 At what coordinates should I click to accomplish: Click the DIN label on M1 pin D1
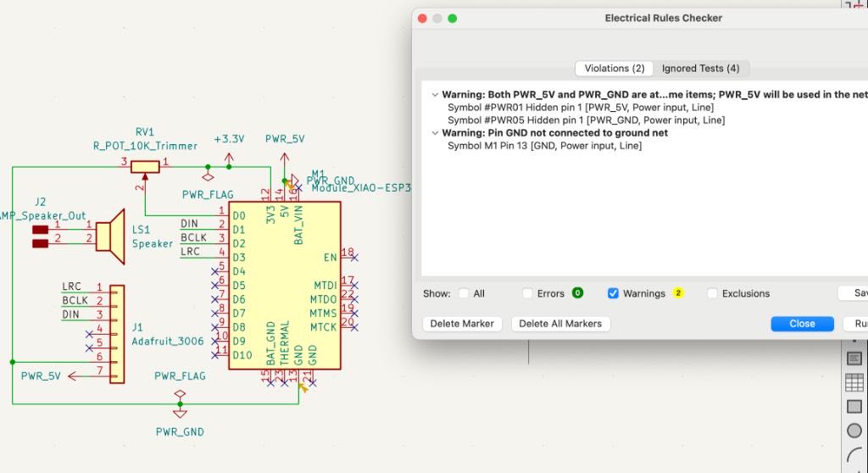(189, 223)
